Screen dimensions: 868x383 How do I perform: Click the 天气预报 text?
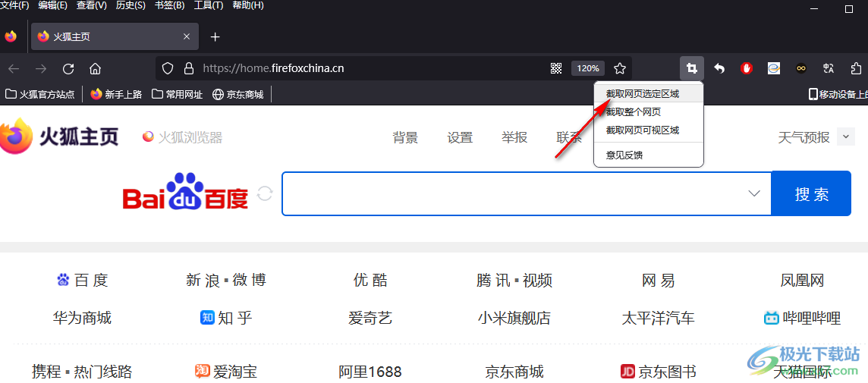[x=804, y=137]
